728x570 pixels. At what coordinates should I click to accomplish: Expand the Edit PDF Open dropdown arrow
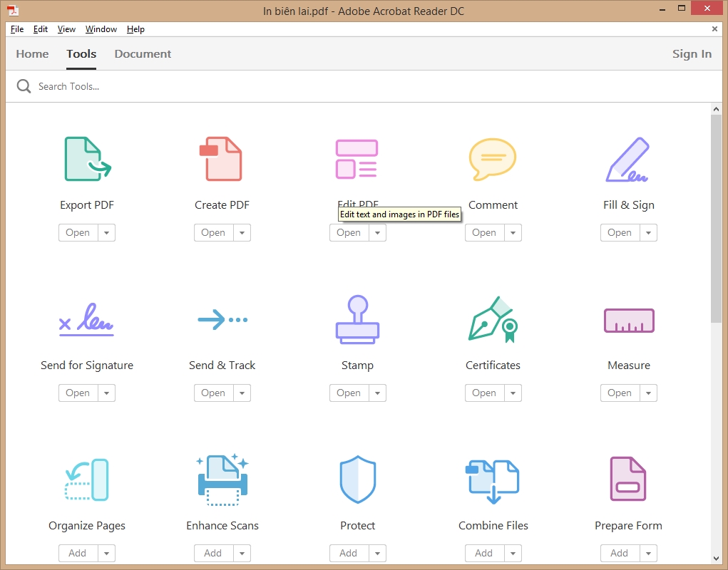[377, 233]
